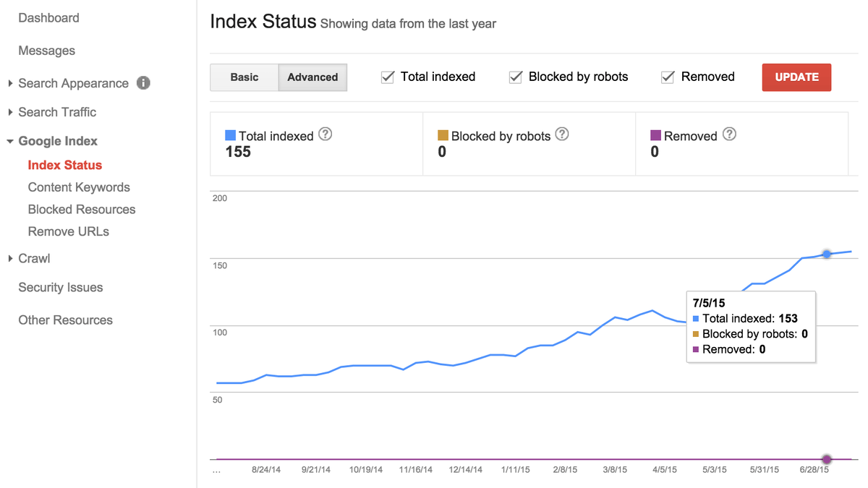Open the Search Appearance info icon
The image size is (868, 488).
[x=143, y=83]
